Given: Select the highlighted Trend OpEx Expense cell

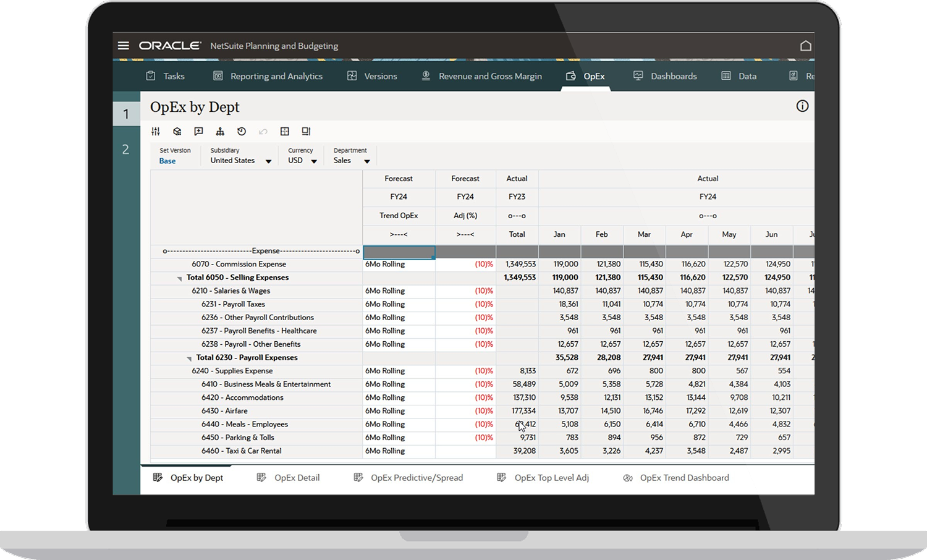Looking at the screenshot, I should (399, 252).
